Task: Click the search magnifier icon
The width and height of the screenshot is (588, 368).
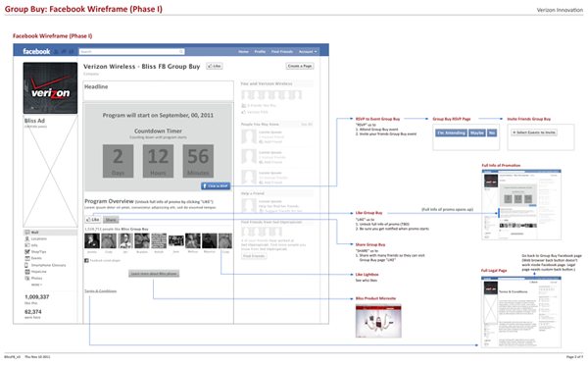Action: click(x=180, y=51)
